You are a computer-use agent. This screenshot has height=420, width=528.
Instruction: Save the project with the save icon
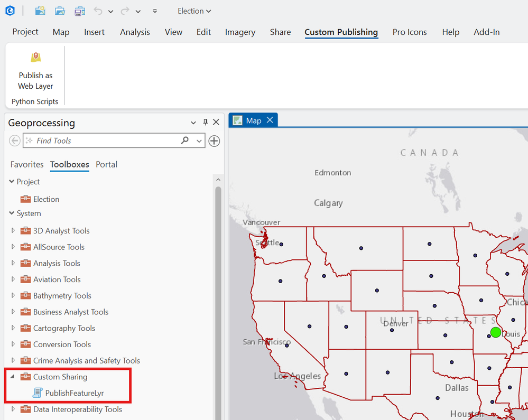pos(80,11)
